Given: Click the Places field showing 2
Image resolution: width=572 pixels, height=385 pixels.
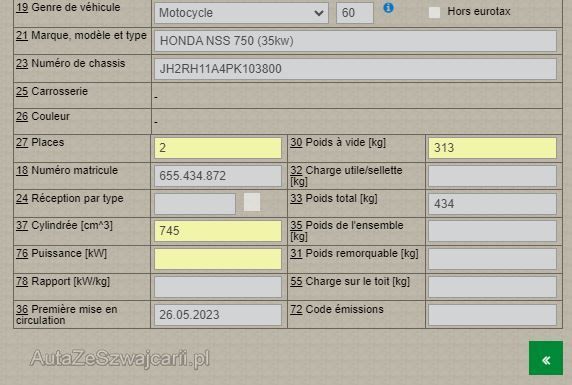Looking at the screenshot, I should click(x=218, y=148).
